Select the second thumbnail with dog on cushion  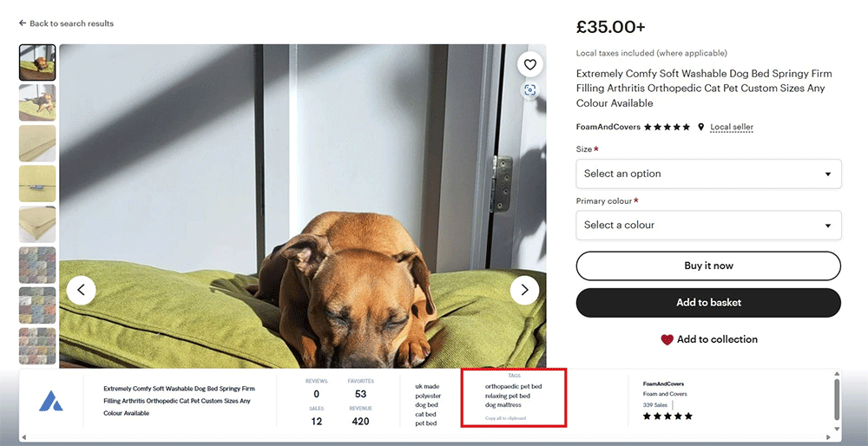(37, 102)
